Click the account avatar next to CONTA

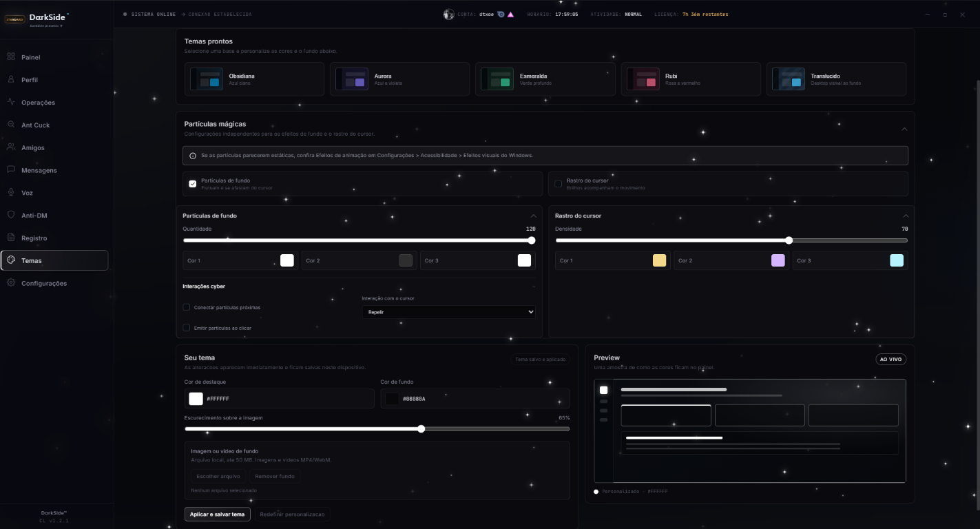449,14
